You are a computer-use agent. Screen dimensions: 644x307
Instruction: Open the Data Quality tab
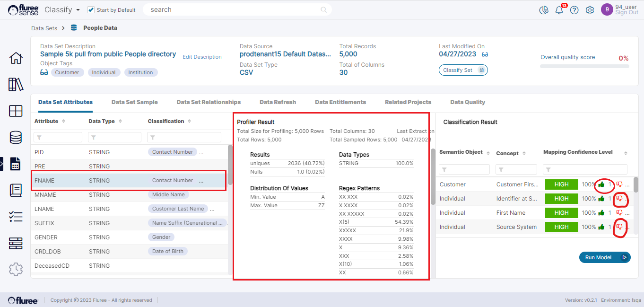click(467, 102)
